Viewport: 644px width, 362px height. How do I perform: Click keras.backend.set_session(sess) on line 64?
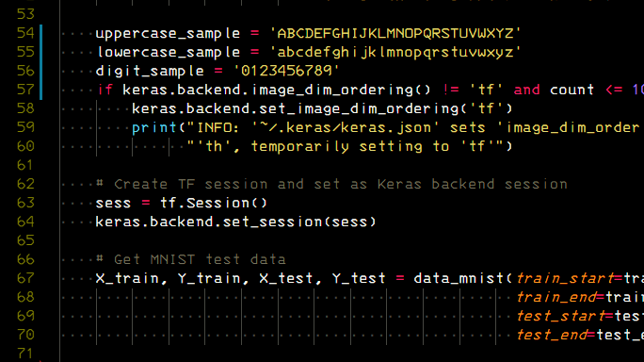click(x=235, y=222)
